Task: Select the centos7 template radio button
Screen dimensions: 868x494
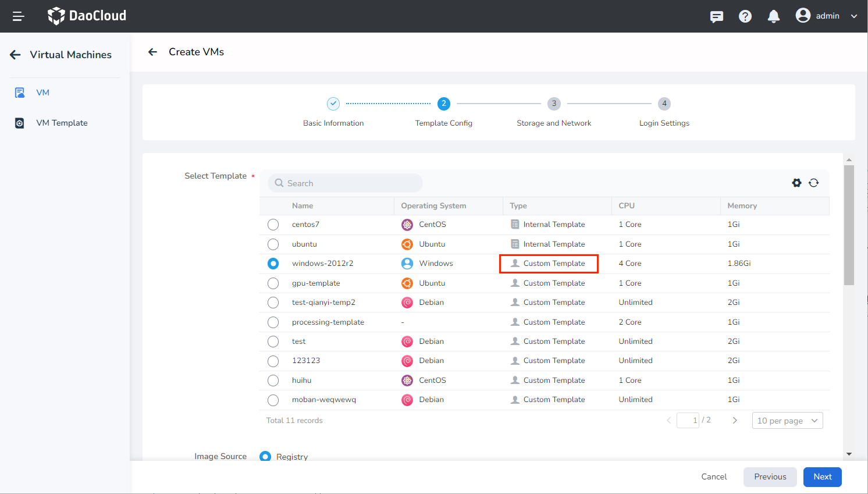Action: (x=273, y=225)
